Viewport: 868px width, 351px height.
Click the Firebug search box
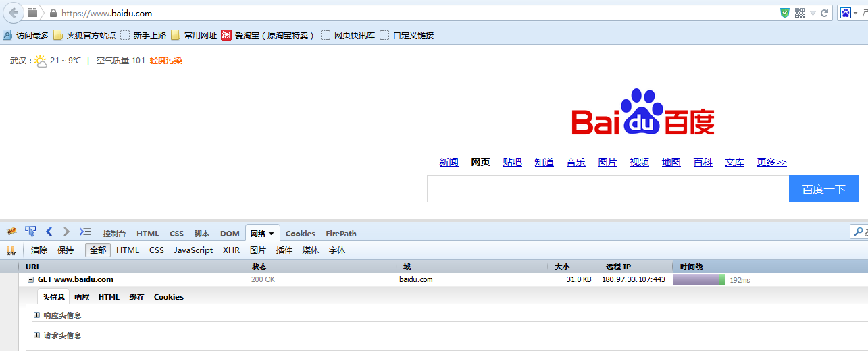[x=859, y=232]
